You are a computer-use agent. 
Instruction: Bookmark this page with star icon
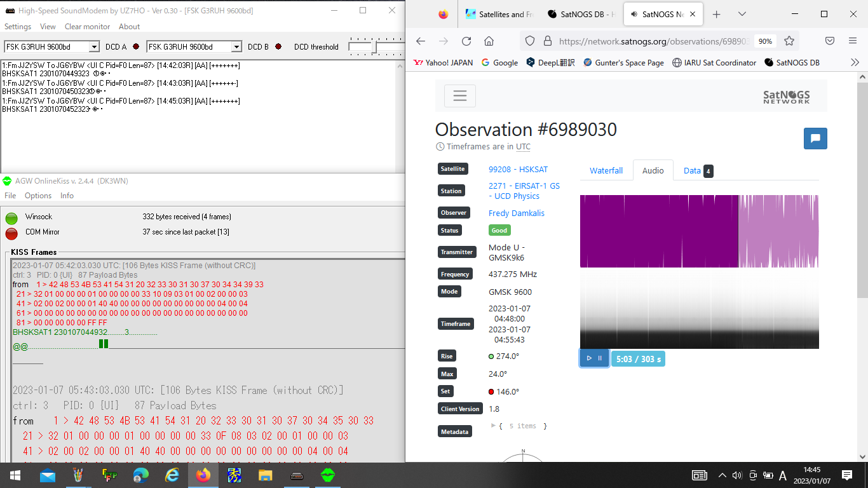[789, 41]
